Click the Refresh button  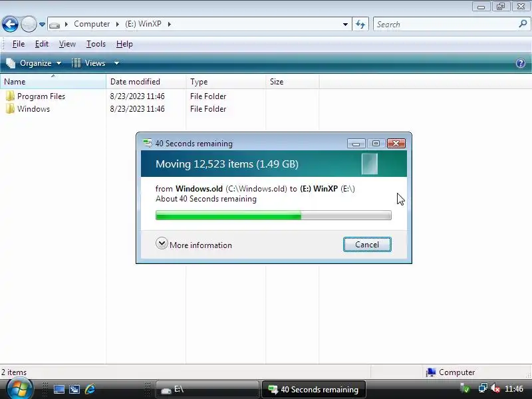(360, 24)
